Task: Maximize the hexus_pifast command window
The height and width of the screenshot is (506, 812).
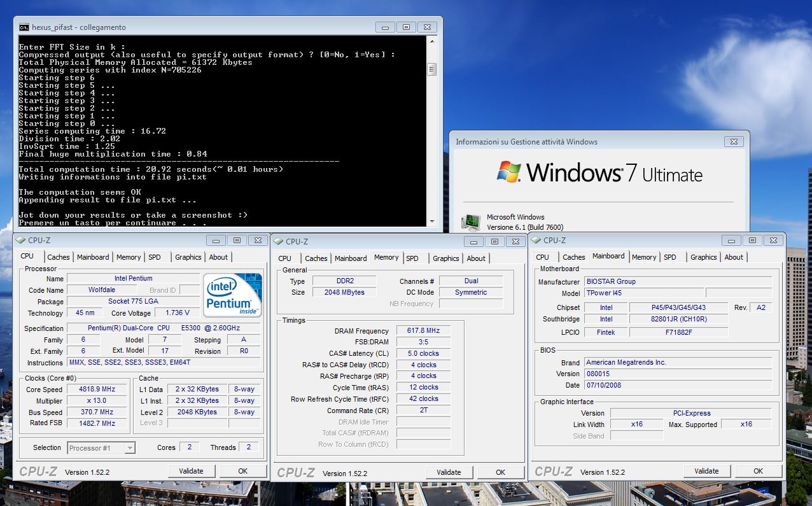Action: click(x=406, y=27)
